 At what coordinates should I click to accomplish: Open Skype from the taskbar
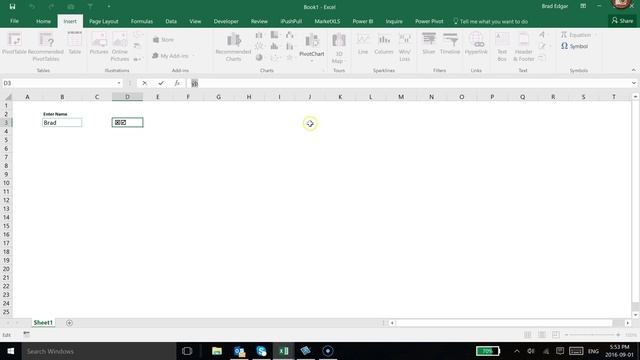tap(261, 351)
